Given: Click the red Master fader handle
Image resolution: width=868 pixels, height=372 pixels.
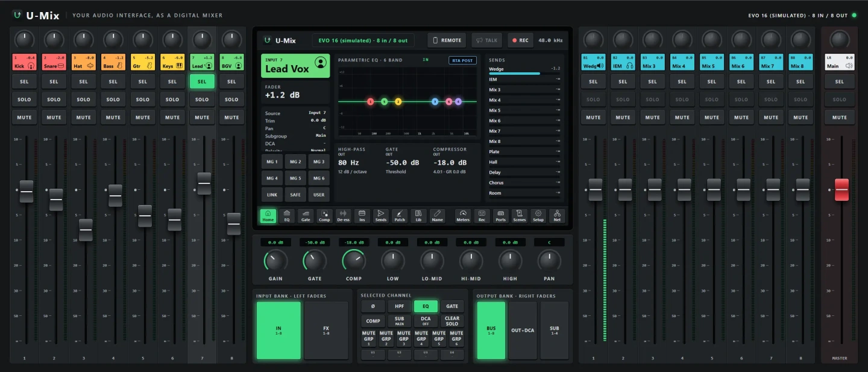Looking at the screenshot, I should [841, 190].
